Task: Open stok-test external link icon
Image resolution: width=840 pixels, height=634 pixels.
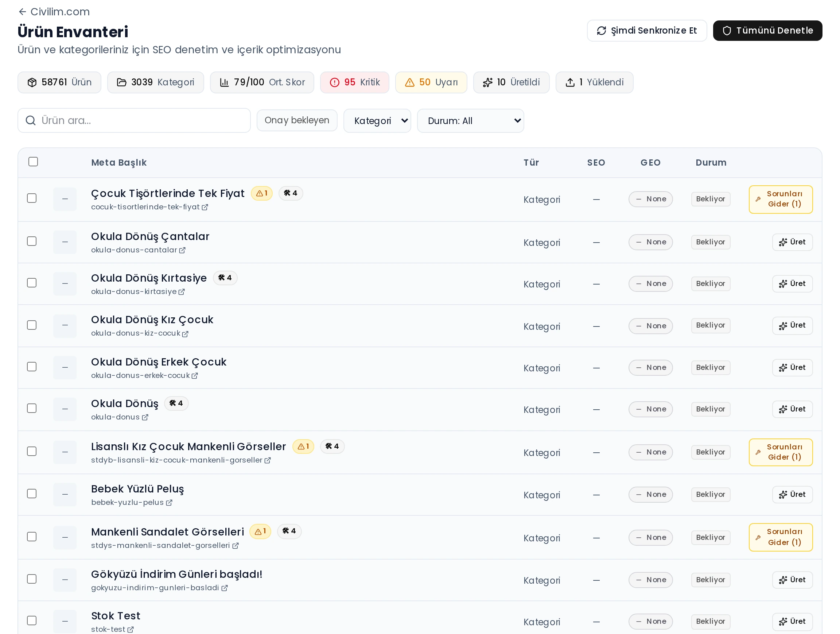Action: tap(131, 630)
